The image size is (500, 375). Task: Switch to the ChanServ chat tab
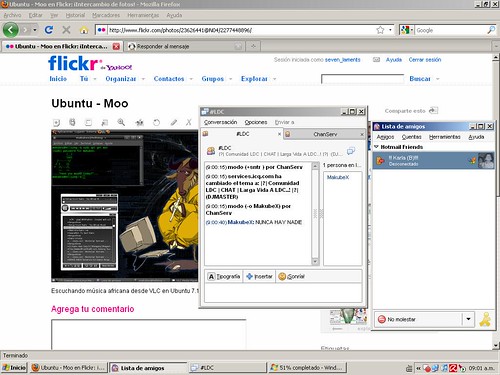(324, 134)
